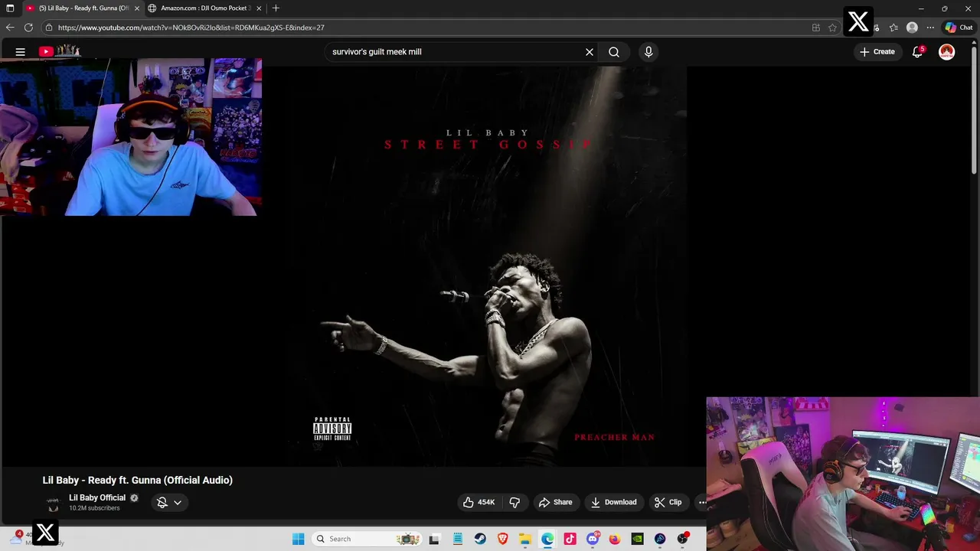Image resolution: width=980 pixels, height=551 pixels.
Task: Go to YouTube home via the logo
Action: 60,51
